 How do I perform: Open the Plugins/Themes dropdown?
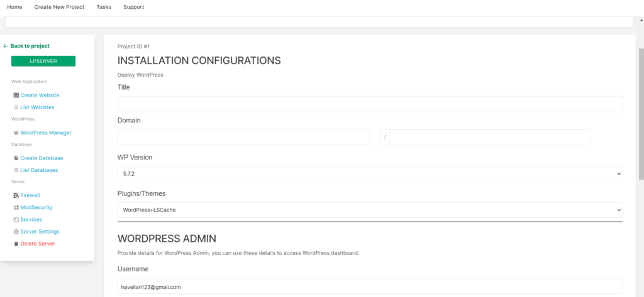click(370, 210)
